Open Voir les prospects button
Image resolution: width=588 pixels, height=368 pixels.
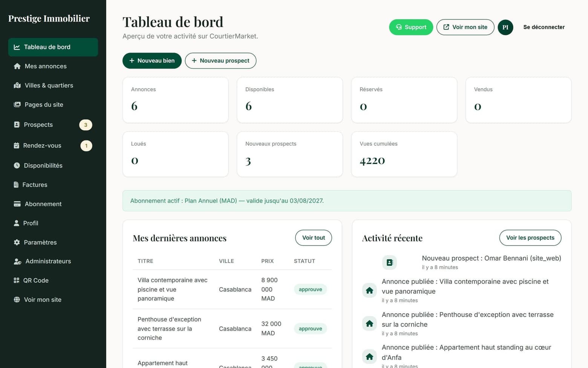(x=530, y=238)
